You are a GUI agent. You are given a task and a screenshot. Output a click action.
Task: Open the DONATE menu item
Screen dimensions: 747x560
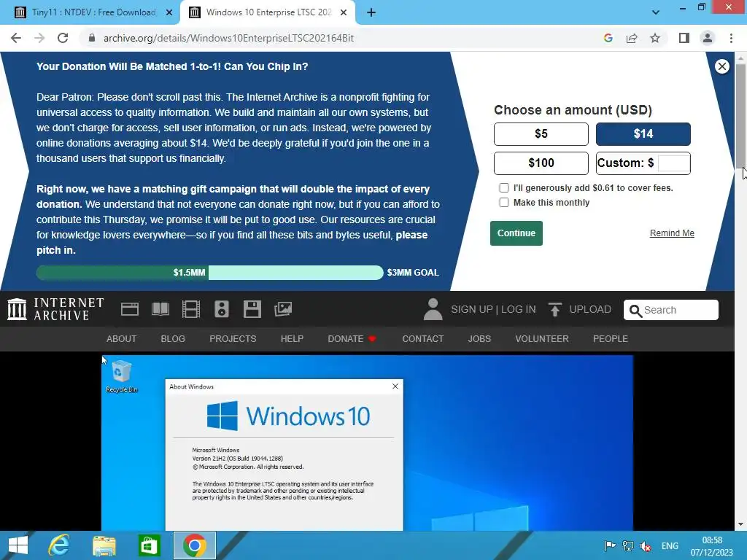(352, 338)
